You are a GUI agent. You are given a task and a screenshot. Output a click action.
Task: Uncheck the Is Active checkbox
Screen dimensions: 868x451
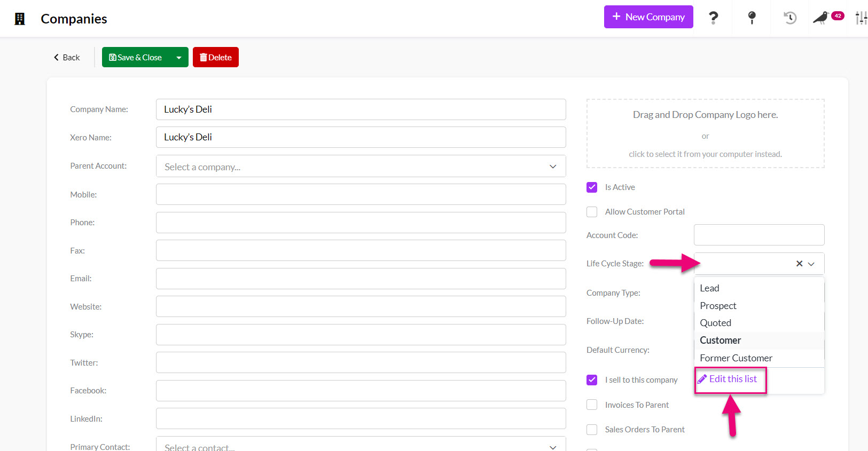[x=592, y=187]
